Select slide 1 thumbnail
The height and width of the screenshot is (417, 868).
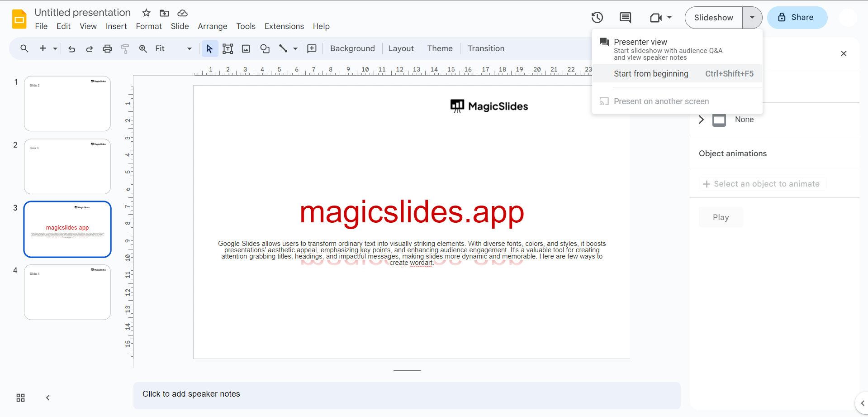point(67,104)
